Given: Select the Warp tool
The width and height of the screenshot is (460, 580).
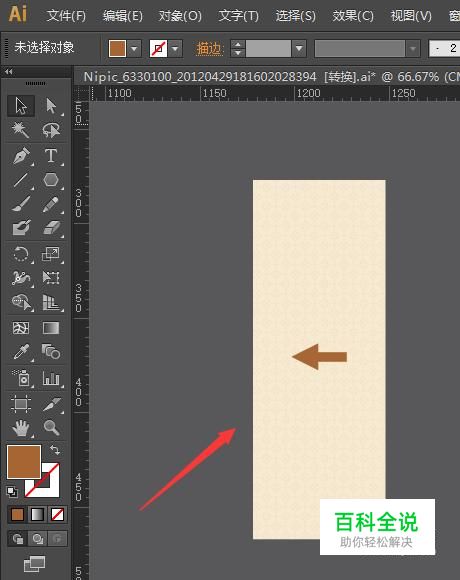Looking at the screenshot, I should (21, 278).
